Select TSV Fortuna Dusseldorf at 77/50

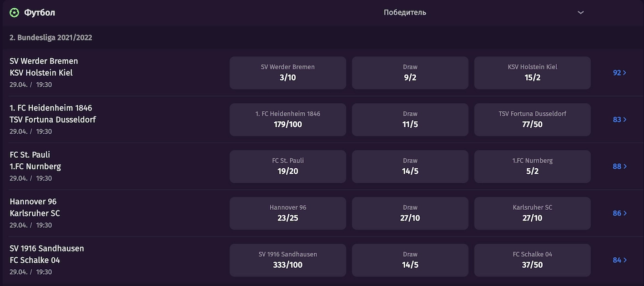pos(532,119)
